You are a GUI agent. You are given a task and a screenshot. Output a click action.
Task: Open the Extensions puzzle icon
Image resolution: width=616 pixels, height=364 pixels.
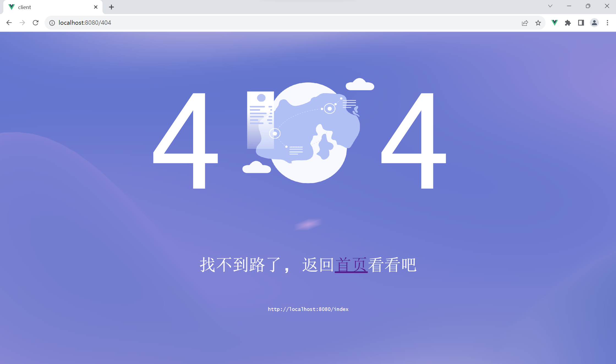click(x=568, y=23)
